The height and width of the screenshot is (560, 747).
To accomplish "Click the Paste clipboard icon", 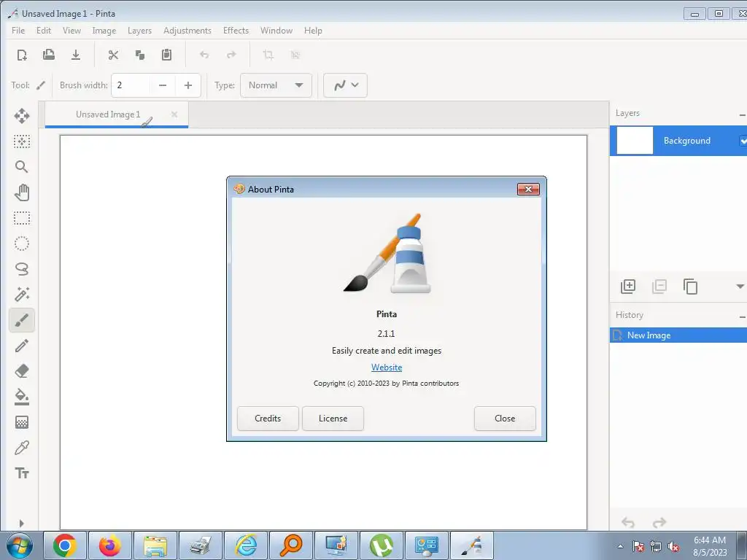I will click(166, 55).
